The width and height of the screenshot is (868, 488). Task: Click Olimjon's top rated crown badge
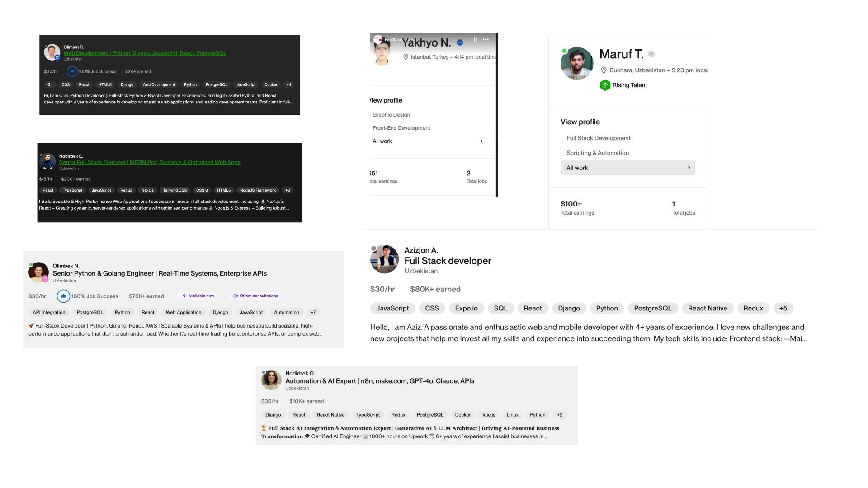72,71
